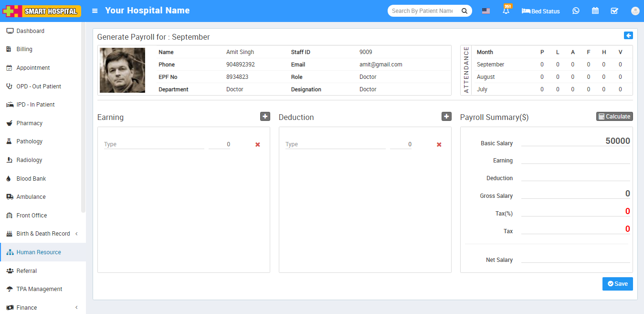Click the Earning Type input field

click(x=154, y=144)
